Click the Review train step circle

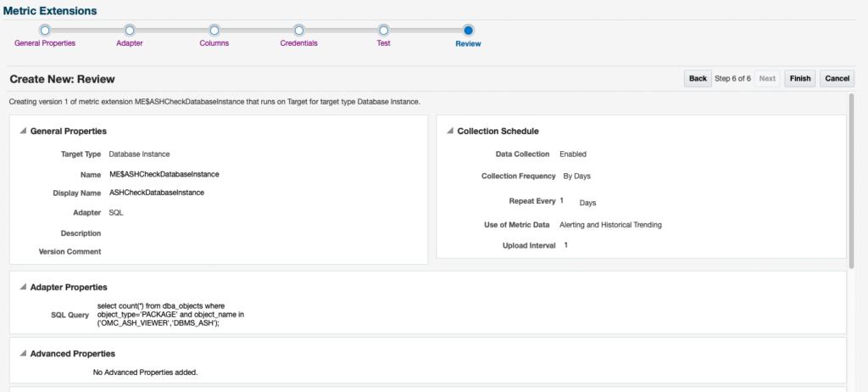point(468,31)
